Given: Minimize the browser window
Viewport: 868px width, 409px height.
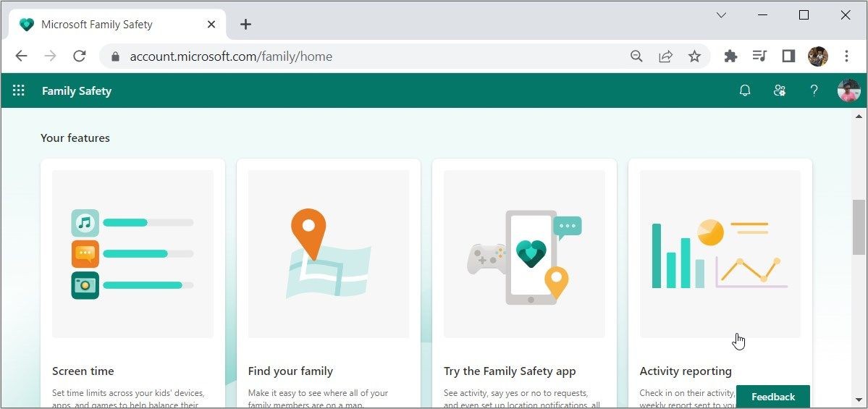Looking at the screenshot, I should pos(762,15).
